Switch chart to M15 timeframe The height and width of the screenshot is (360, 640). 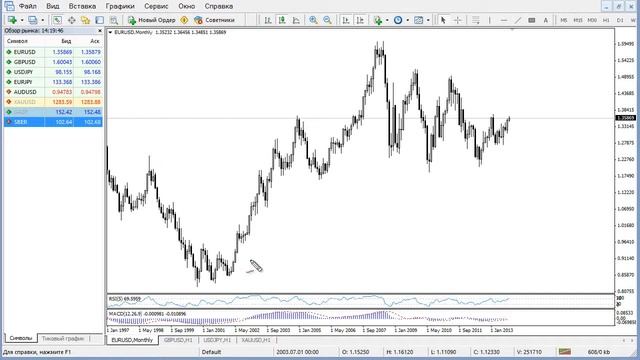(578, 20)
